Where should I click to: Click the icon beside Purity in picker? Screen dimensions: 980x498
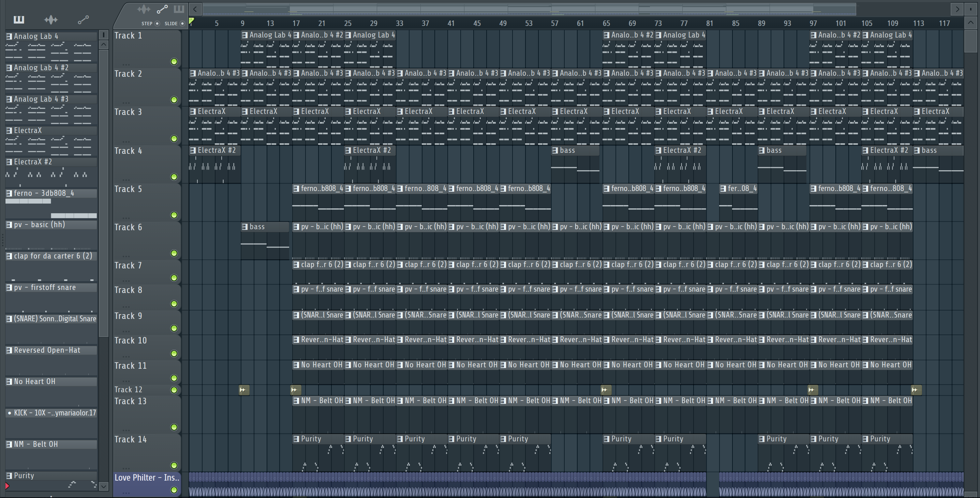pos(9,476)
